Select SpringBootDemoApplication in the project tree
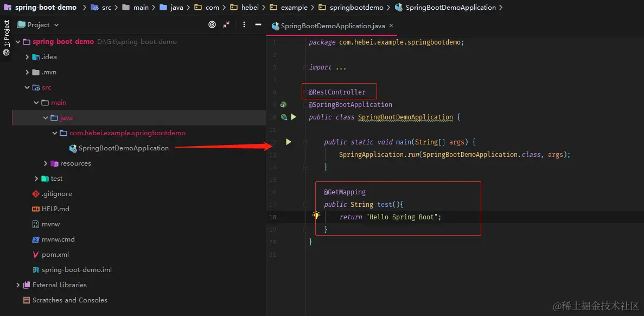This screenshot has width=644, height=316. (x=123, y=148)
